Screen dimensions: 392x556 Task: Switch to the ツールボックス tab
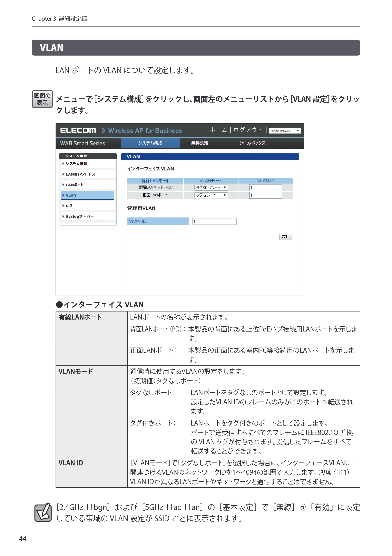(252, 143)
